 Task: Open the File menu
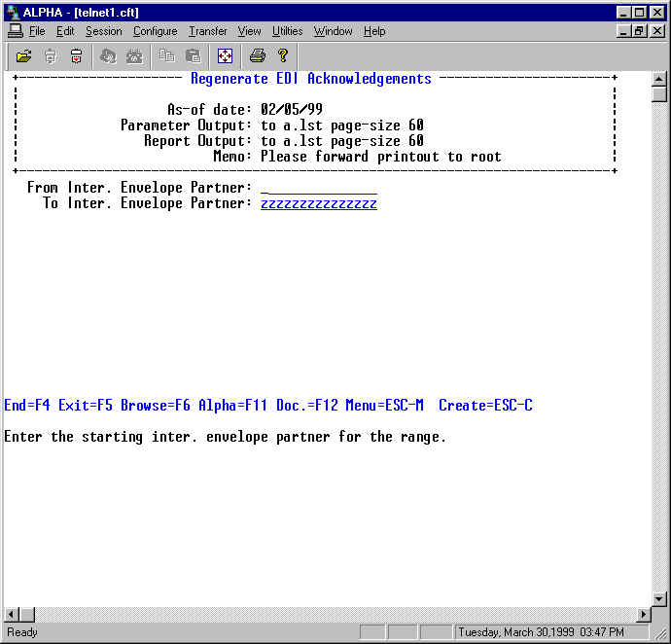coord(37,31)
